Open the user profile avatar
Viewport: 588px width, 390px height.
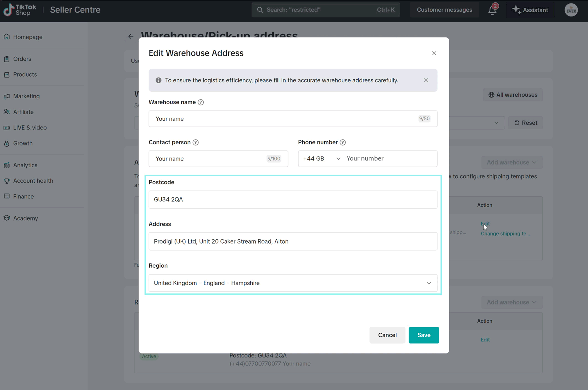pyautogui.click(x=571, y=10)
